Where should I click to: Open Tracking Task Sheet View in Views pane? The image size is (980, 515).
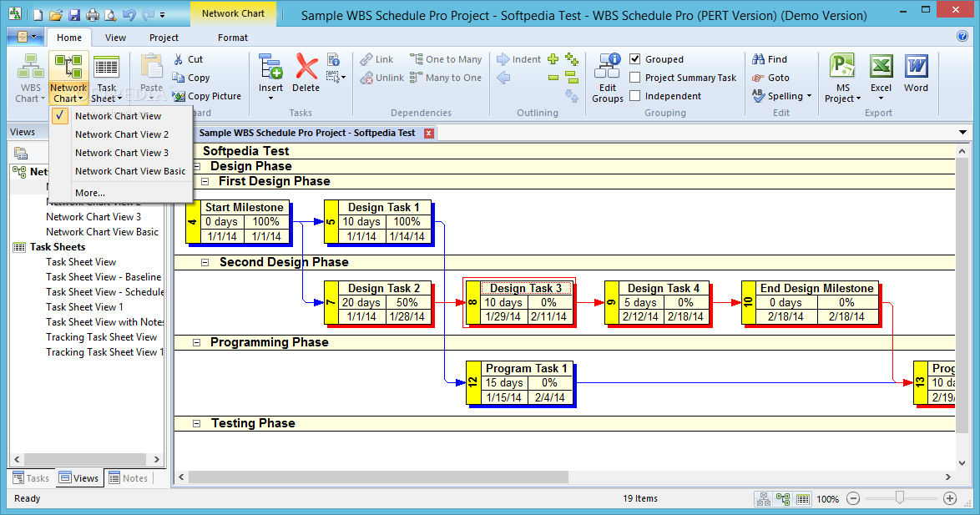pos(101,337)
